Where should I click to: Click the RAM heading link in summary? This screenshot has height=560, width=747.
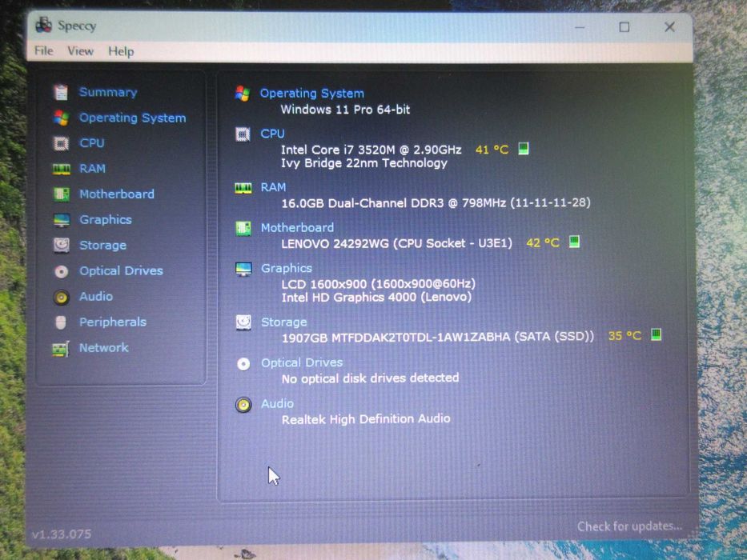click(x=273, y=188)
